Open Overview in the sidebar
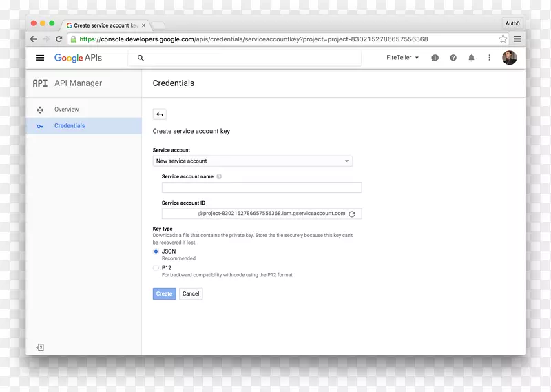Image resolution: width=551 pixels, height=392 pixels. coord(83,110)
